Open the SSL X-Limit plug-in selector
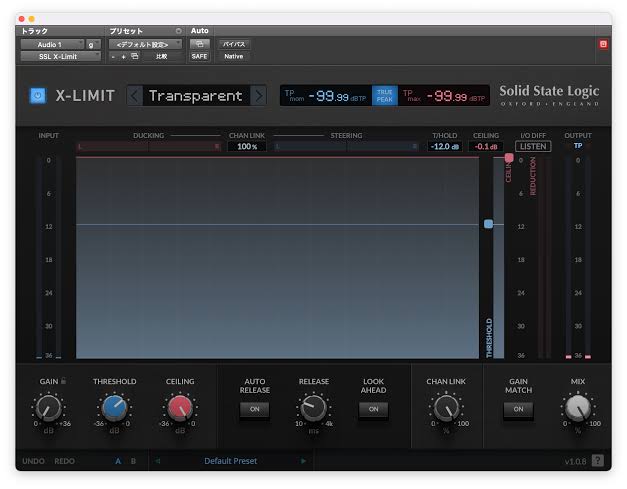 [x=60, y=56]
